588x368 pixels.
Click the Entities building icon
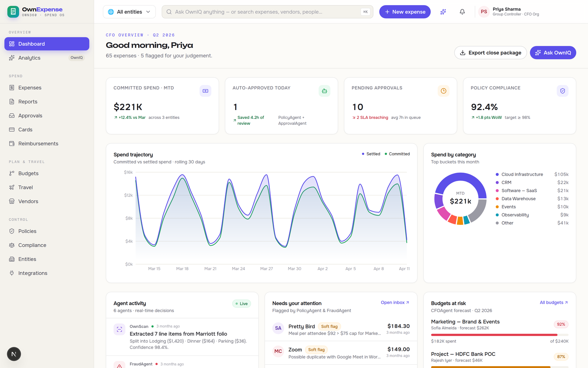[12, 259]
